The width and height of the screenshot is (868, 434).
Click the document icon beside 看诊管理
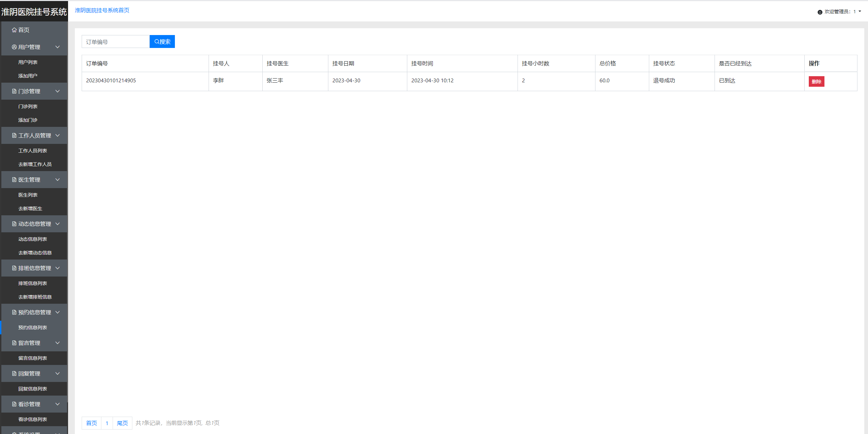[x=14, y=404]
